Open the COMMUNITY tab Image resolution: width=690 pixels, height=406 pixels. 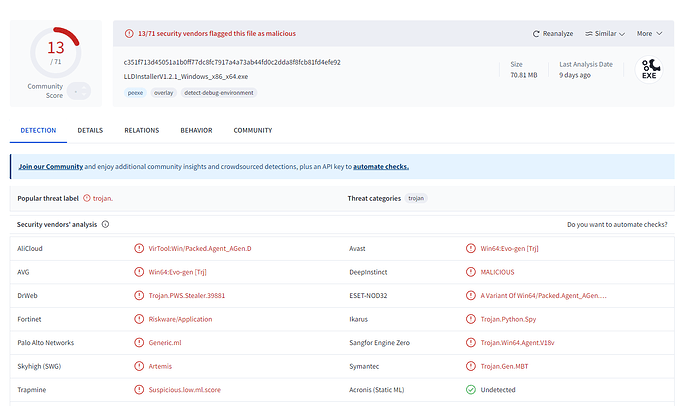tap(253, 131)
